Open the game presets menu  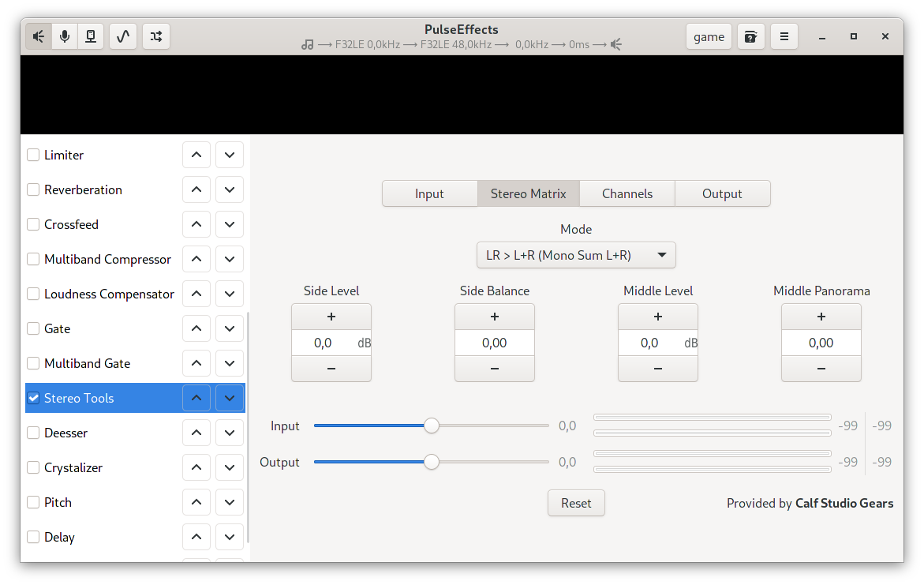(709, 36)
